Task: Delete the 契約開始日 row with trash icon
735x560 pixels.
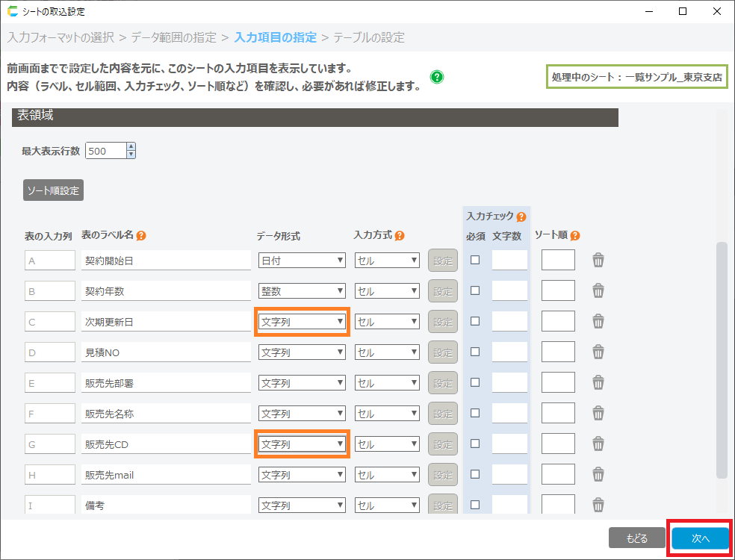Action: [598, 260]
